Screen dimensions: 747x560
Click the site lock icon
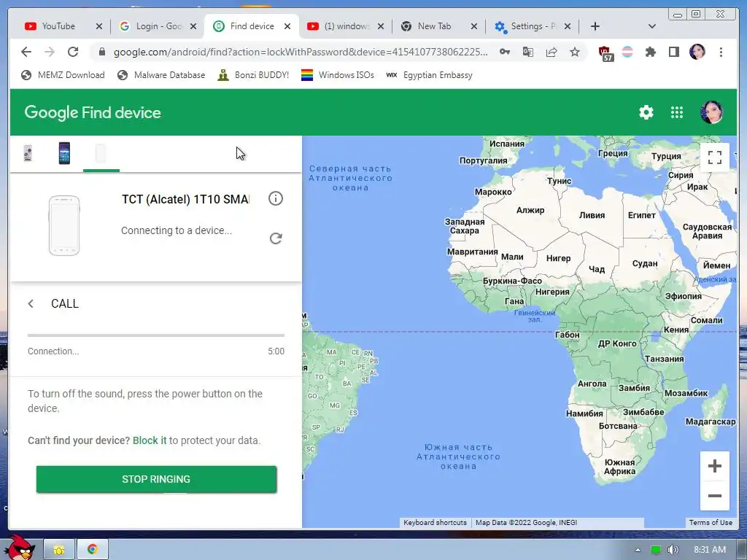101,52
